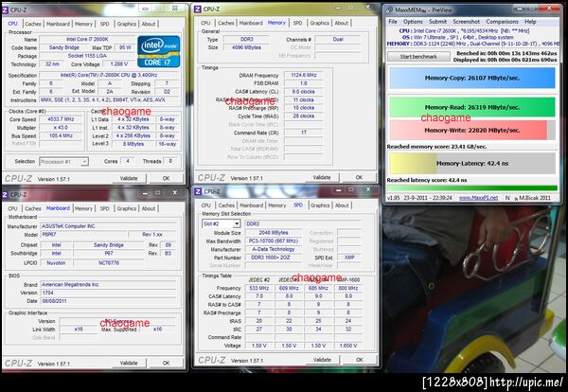Click Validate in SPD CPU-Z window

322,360
